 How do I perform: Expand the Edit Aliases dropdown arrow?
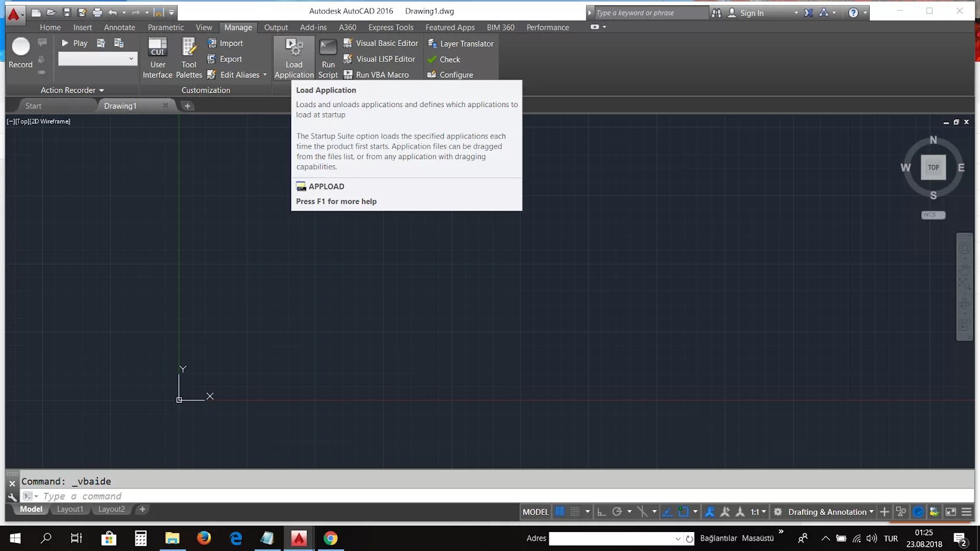265,75
